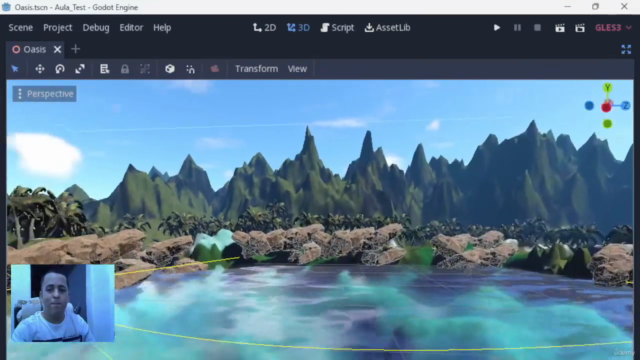Click the negative Z blue gizmo dot

(589, 106)
